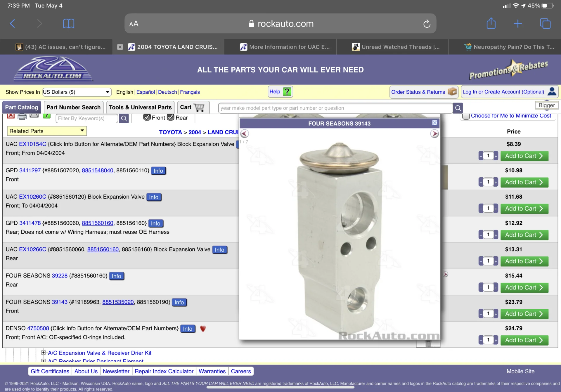Click the Help question mark button
Image resolution: width=561 pixels, height=392 pixels.
coord(280,92)
